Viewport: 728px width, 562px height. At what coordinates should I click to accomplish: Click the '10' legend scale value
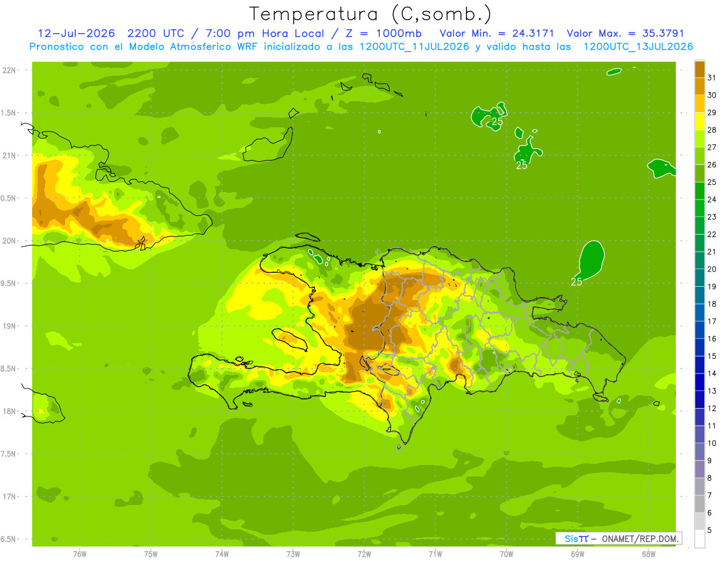[712, 443]
